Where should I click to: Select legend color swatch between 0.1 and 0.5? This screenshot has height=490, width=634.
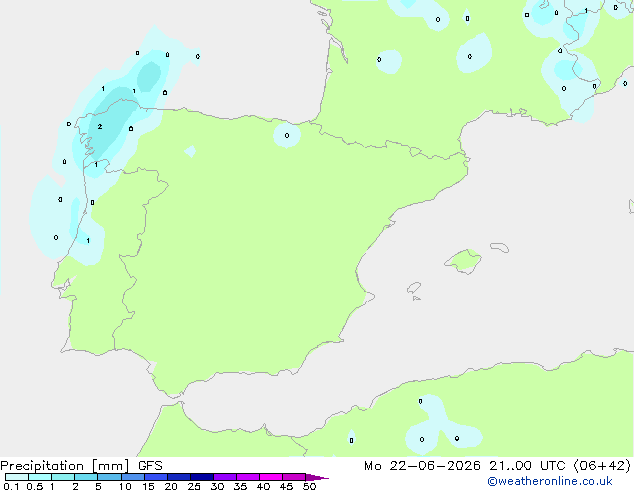click(17, 477)
